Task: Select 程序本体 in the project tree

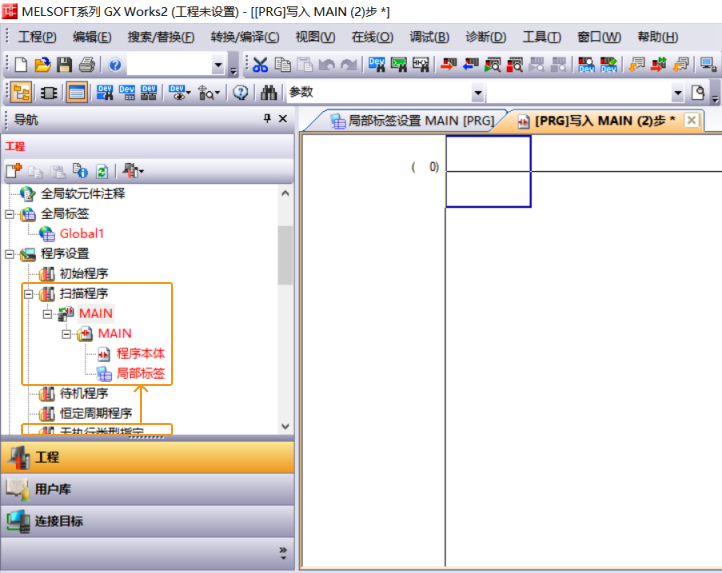Action: click(x=140, y=353)
